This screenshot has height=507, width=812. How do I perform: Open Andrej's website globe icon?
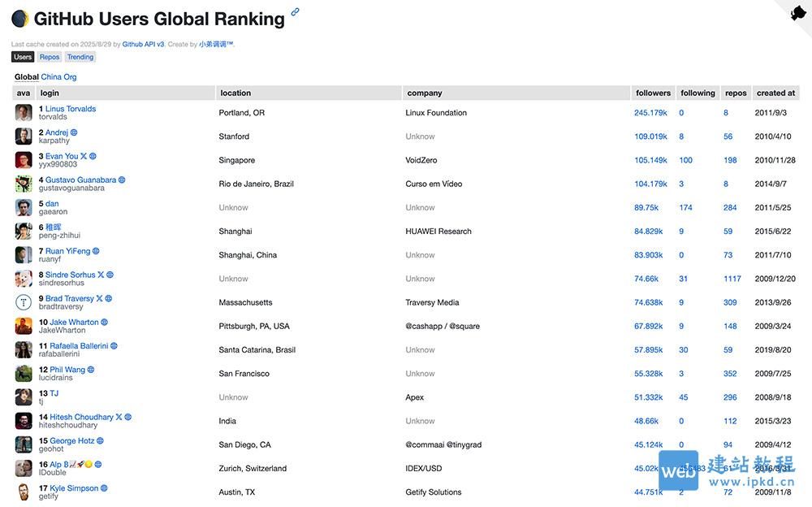[74, 132]
